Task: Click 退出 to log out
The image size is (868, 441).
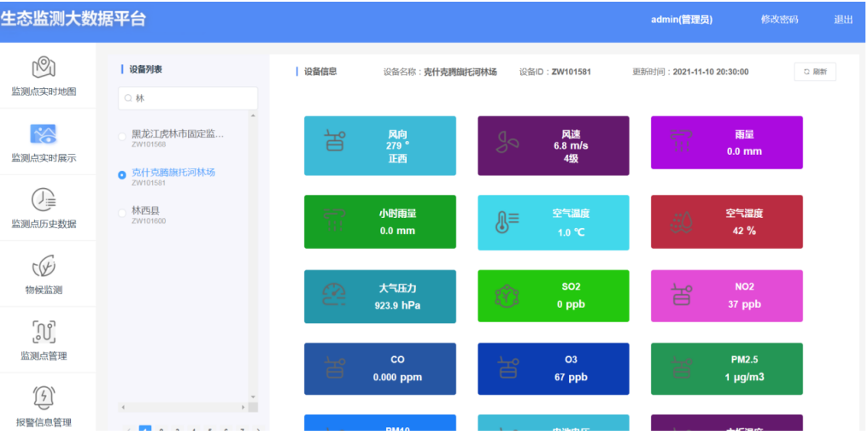Action: point(843,20)
